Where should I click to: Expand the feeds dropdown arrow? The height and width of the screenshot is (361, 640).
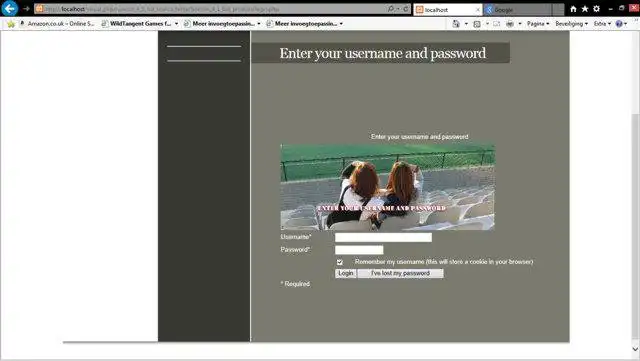487,24
